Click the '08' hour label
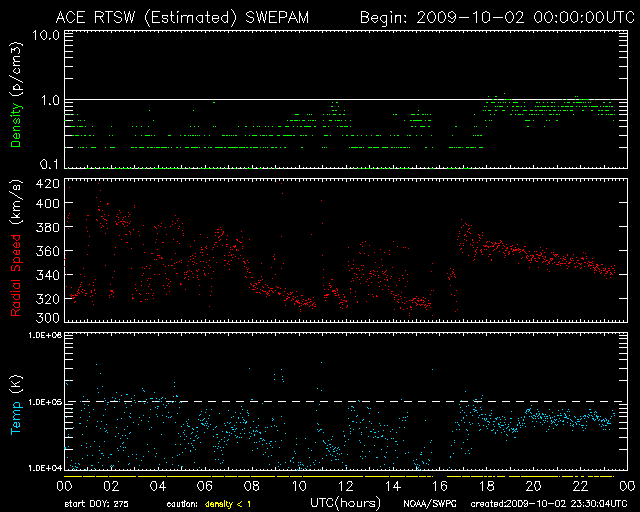The image size is (640, 512). coord(252,486)
